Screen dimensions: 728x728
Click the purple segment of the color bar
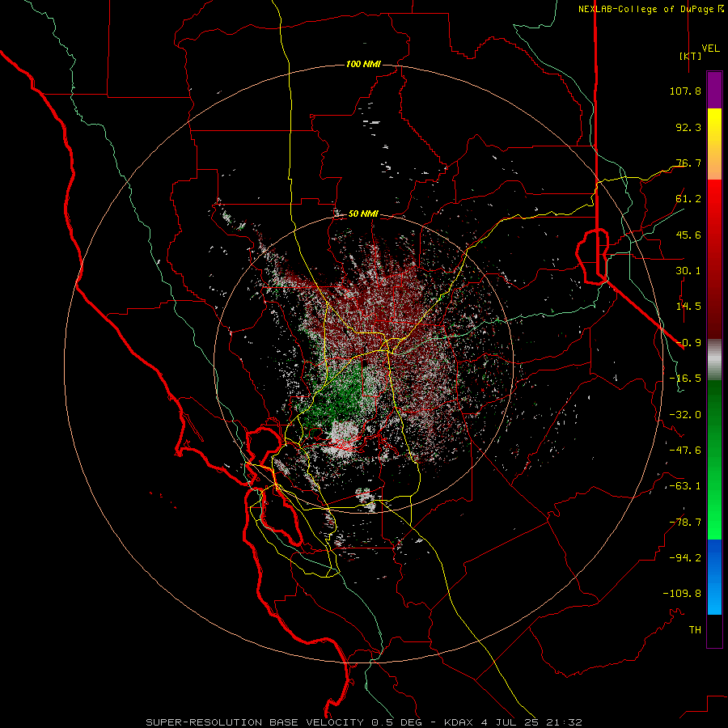[714, 90]
